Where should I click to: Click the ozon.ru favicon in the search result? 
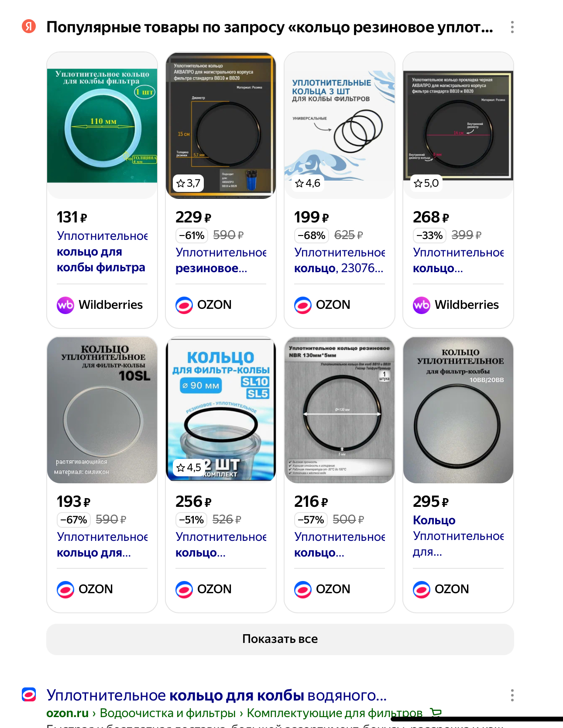(29, 694)
